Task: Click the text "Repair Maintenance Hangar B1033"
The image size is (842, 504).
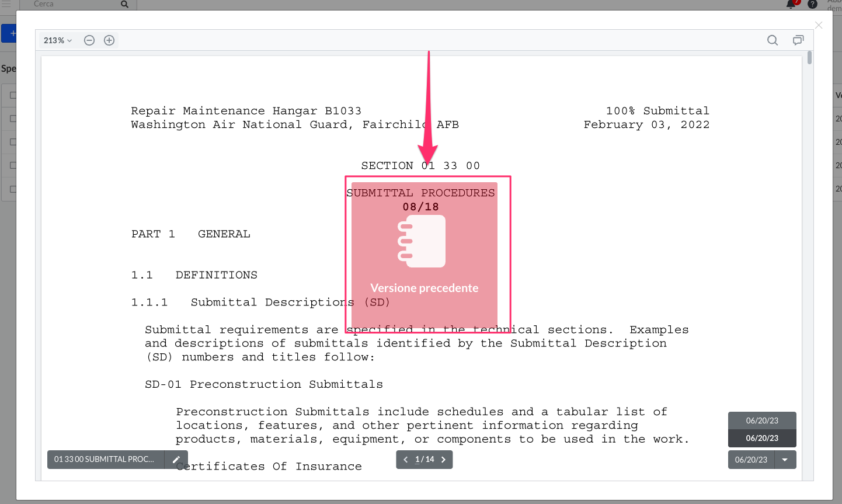Action: click(246, 111)
